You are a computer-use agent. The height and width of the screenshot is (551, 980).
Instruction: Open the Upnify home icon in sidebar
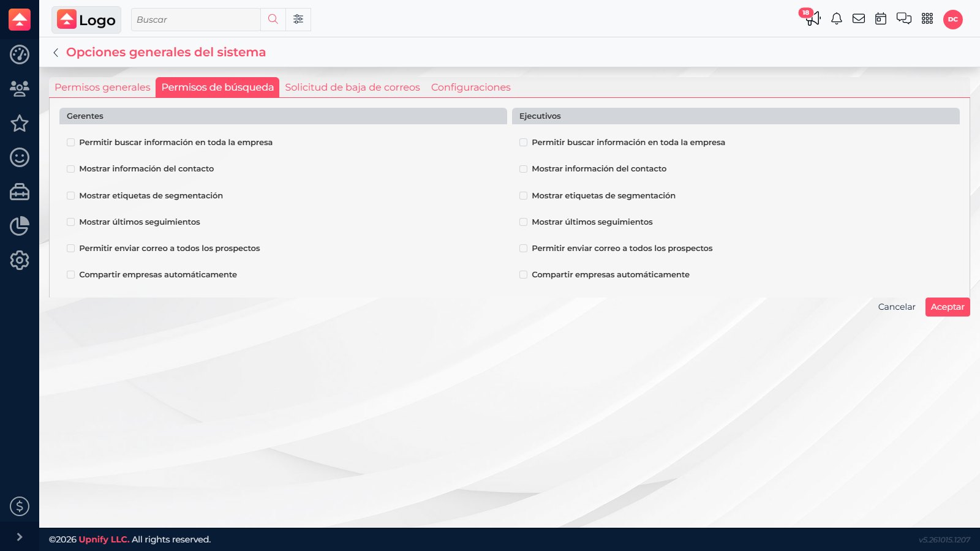pyautogui.click(x=20, y=20)
